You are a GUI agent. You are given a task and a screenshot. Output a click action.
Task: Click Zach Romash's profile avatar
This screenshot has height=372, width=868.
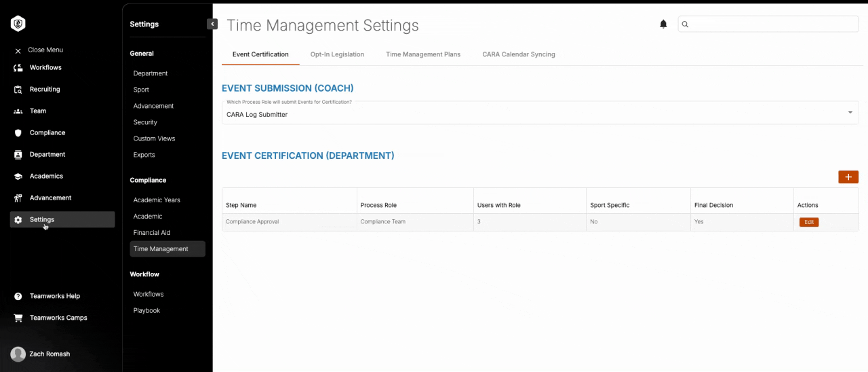tap(18, 354)
